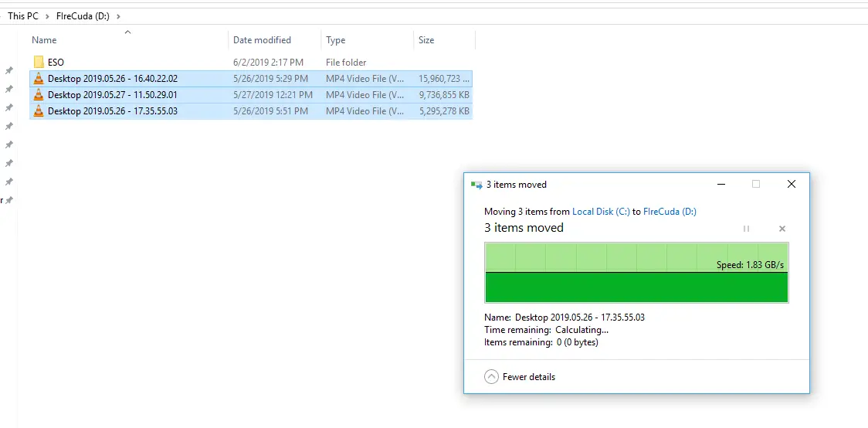This screenshot has width=868, height=428.
Task: Select file name Desktop 2019.05.27 - 11.50.29.01
Action: [113, 95]
